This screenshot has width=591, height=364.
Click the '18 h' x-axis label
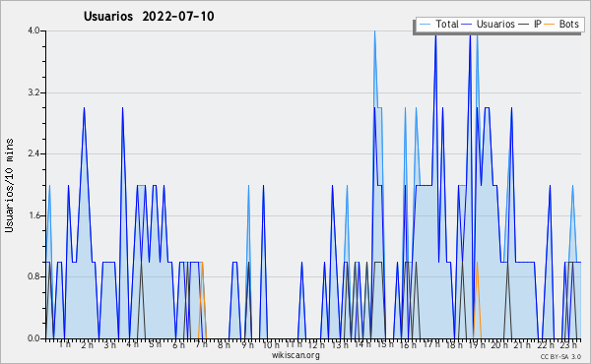click(x=454, y=344)
